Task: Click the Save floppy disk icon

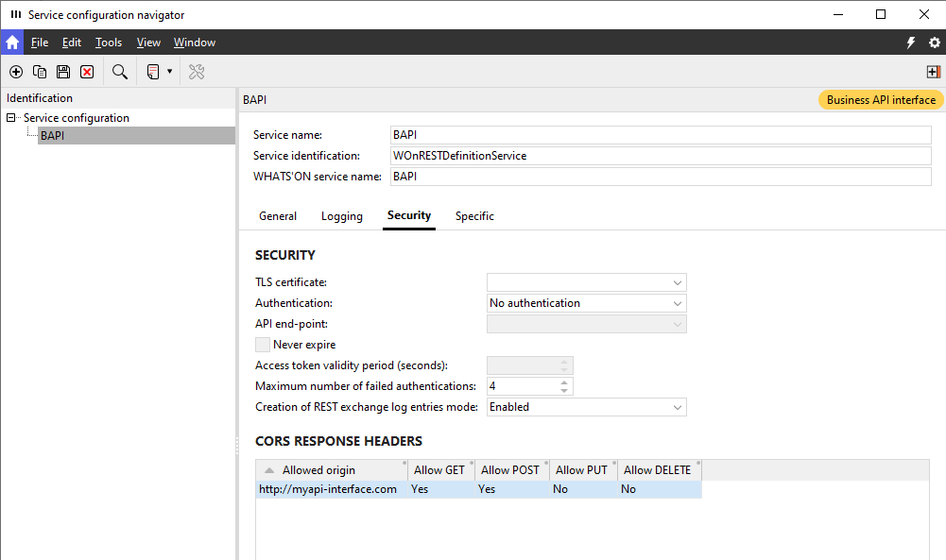Action: 63,72
